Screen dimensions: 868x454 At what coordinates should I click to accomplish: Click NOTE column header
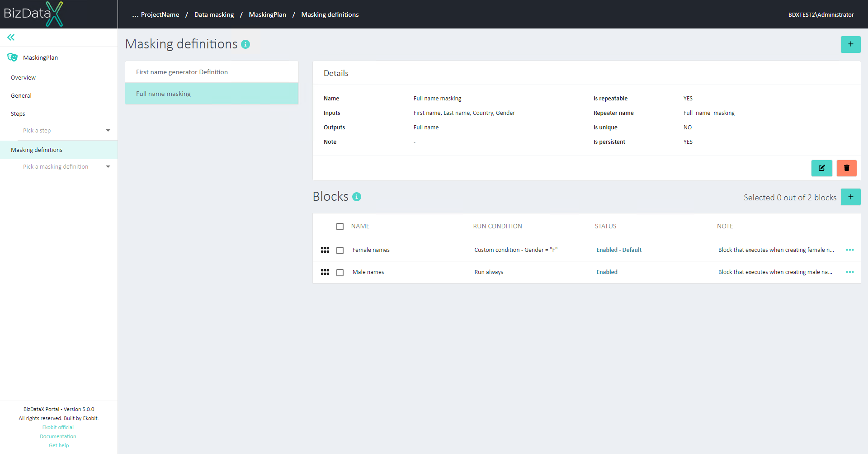pyautogui.click(x=725, y=227)
